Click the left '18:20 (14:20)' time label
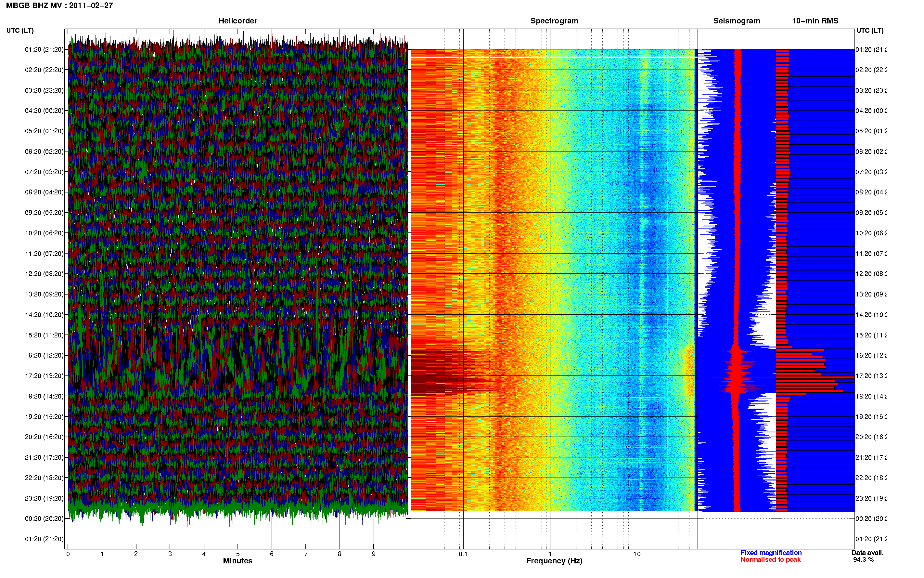This screenshot has height=578, width=924. click(x=44, y=396)
